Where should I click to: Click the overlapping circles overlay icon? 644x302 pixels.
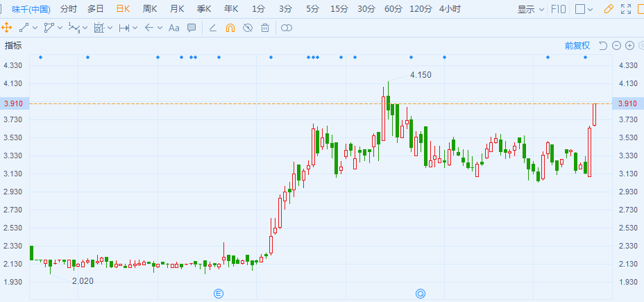[x=287, y=28]
